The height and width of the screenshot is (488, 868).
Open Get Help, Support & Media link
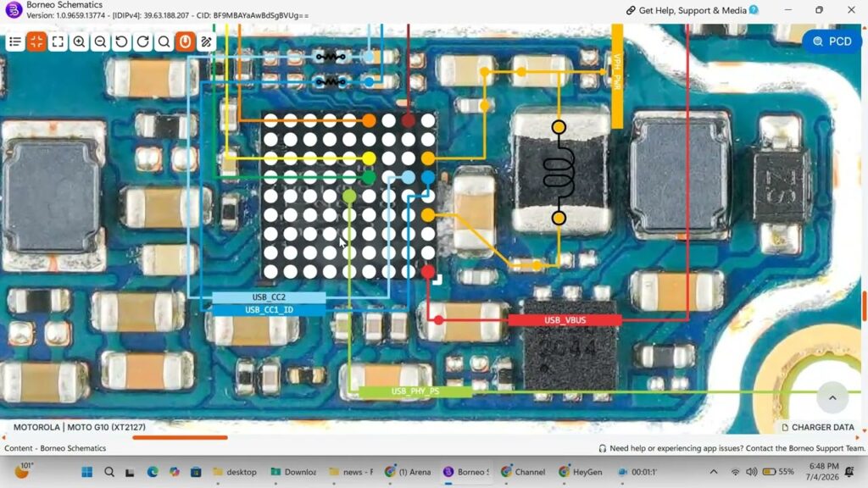(692, 10)
